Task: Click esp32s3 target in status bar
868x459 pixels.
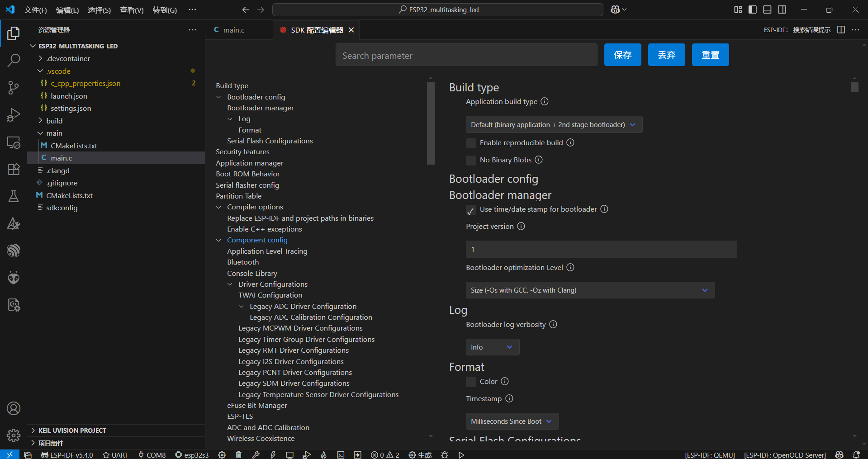Action: point(192,455)
